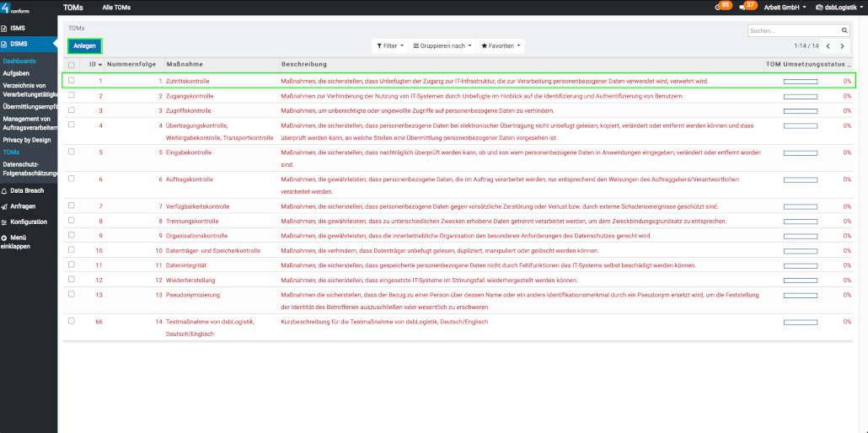This screenshot has width=868, height=433.
Task: Go to next page with right chevron
Action: (842, 46)
